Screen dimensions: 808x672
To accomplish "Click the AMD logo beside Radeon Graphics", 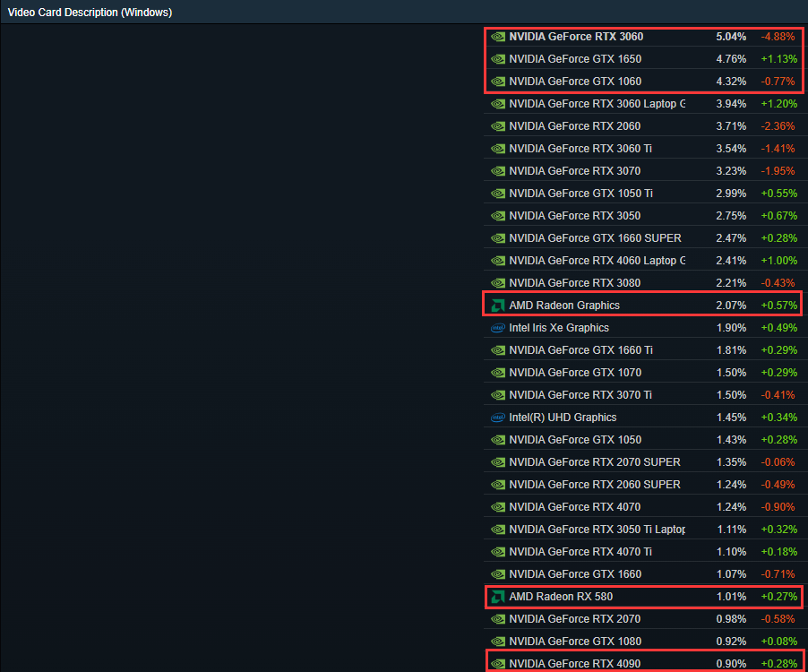I will coord(498,306).
